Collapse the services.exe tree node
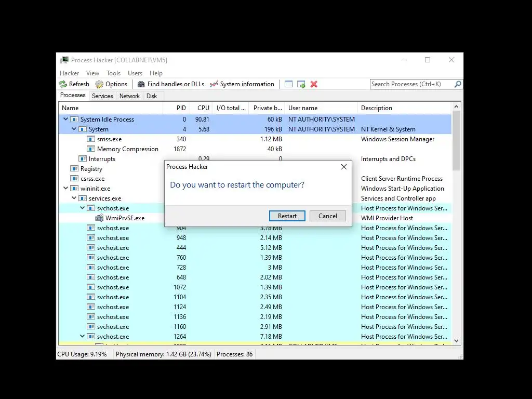This screenshot has width=532, height=399. pos(74,198)
